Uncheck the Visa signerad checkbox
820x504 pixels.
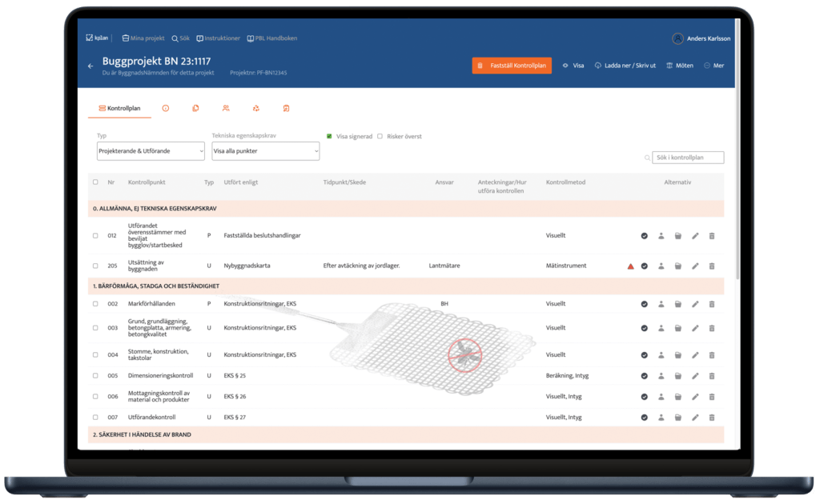[x=329, y=136]
